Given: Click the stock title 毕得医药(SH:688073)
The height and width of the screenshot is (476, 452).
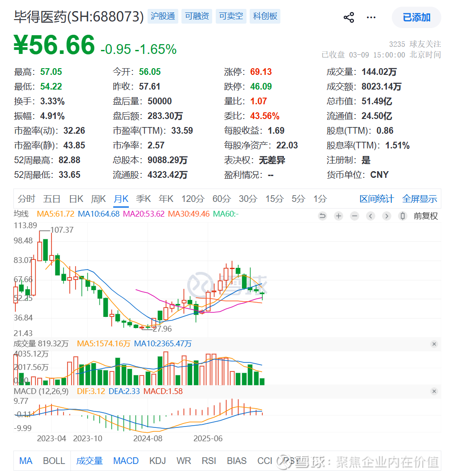Looking at the screenshot, I should tap(78, 16).
